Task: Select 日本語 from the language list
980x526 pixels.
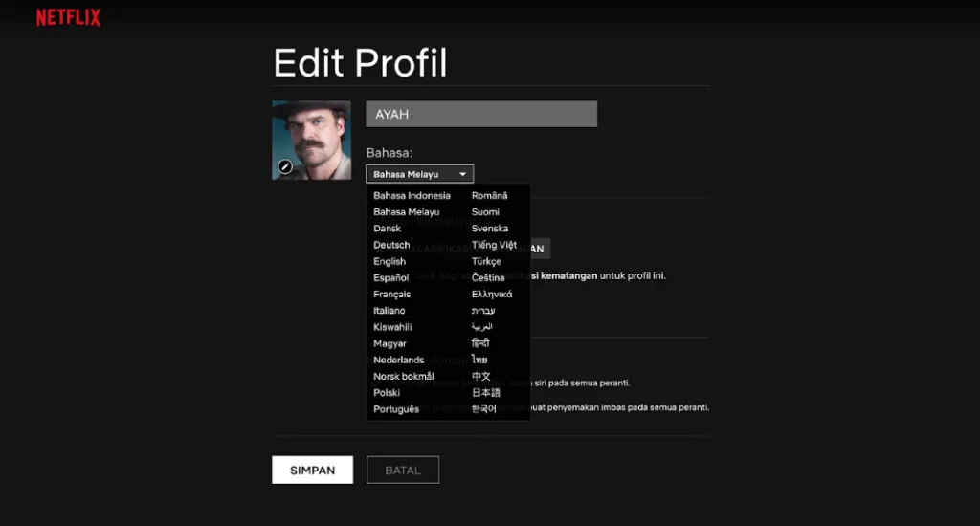Action: click(x=486, y=392)
